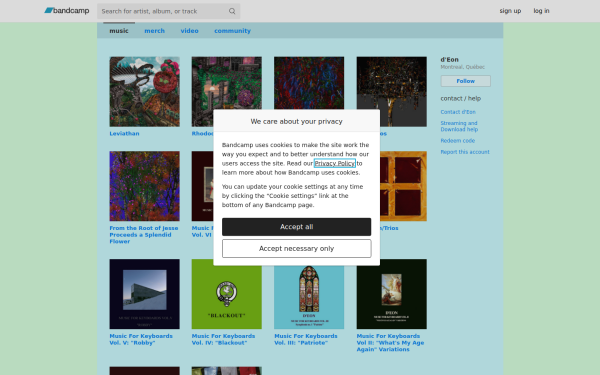Open Contact d'Eon link

pos(458,112)
